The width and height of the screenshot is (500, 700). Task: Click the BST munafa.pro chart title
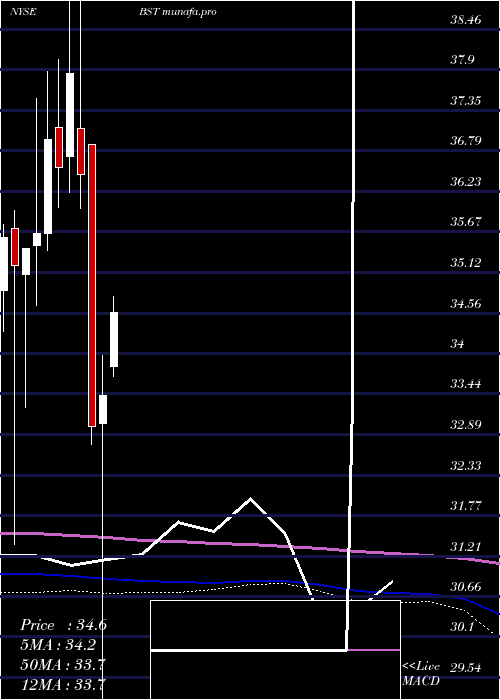click(177, 12)
